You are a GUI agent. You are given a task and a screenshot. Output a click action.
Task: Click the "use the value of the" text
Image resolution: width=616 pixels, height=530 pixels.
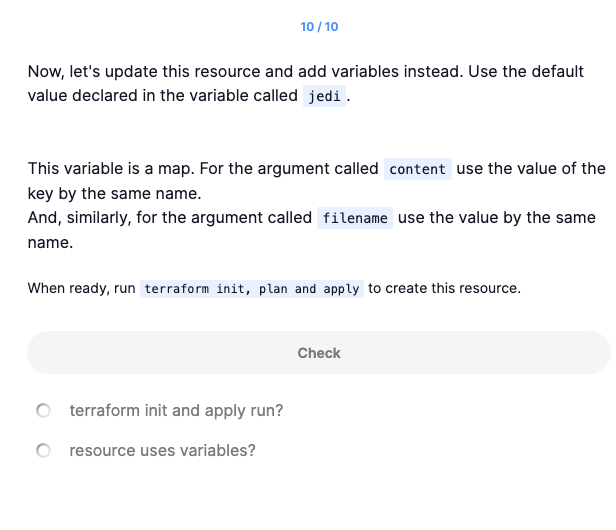click(531, 169)
